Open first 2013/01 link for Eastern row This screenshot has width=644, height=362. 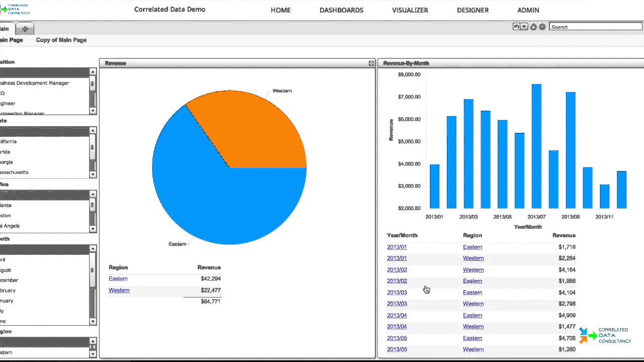click(x=397, y=247)
